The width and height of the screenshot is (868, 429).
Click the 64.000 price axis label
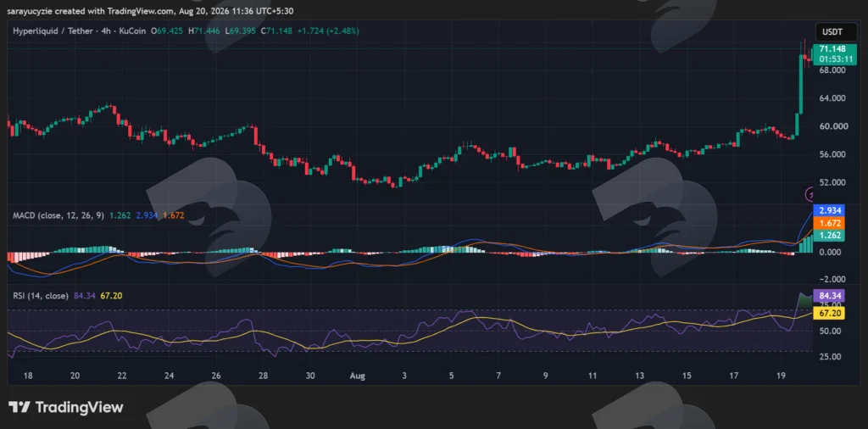point(831,98)
